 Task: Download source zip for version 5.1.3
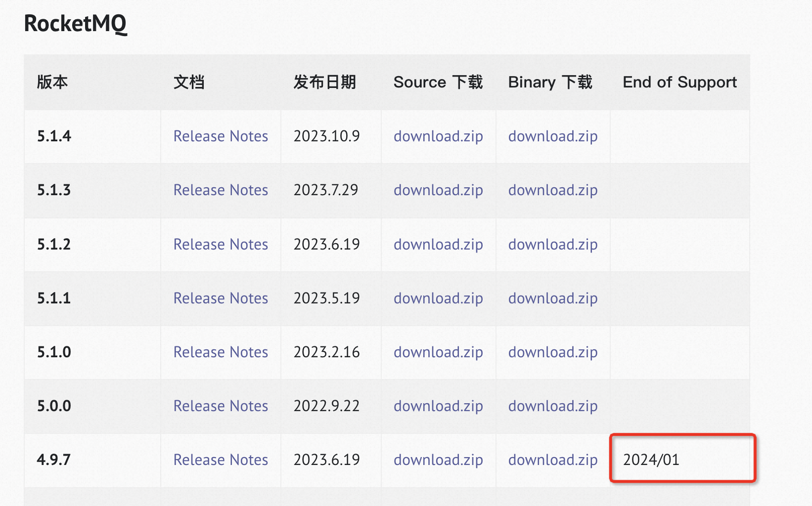(438, 190)
